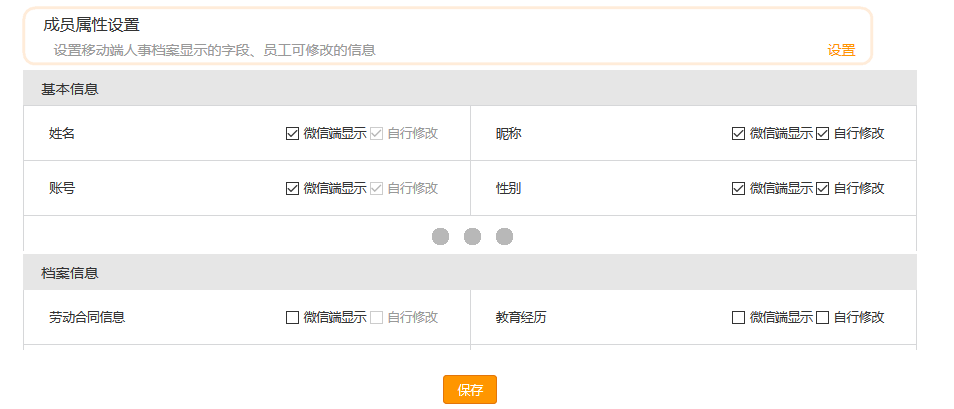Screen dimensions: 954x409
Task: Toggle 自行修改 checkbox for 账号
Action: [376, 188]
